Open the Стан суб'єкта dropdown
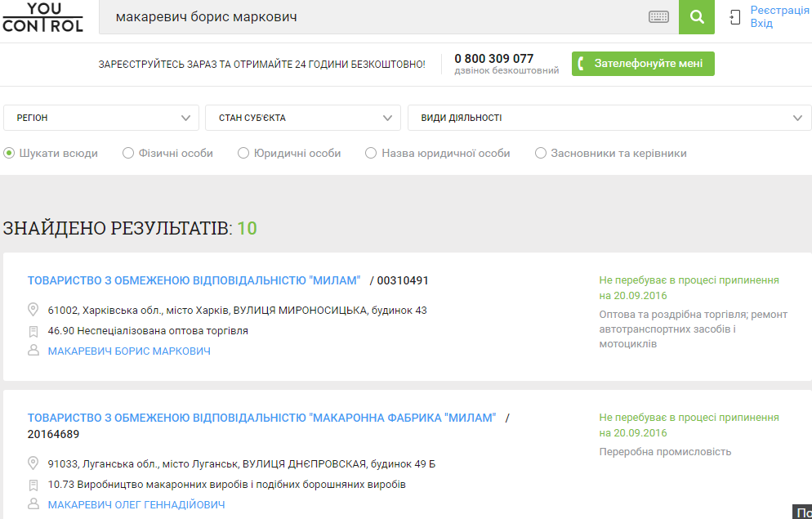This screenshot has width=812, height=519. pyautogui.click(x=302, y=118)
